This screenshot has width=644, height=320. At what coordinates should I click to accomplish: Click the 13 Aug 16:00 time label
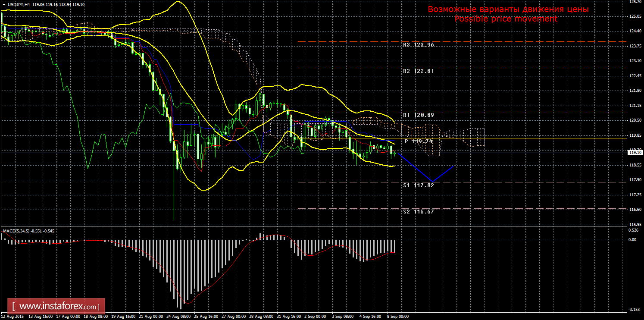click(40, 317)
